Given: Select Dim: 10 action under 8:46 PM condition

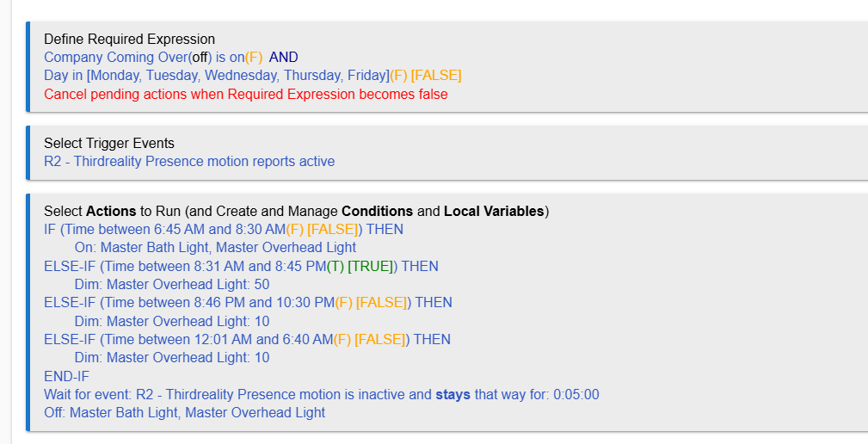Looking at the screenshot, I should [x=172, y=321].
